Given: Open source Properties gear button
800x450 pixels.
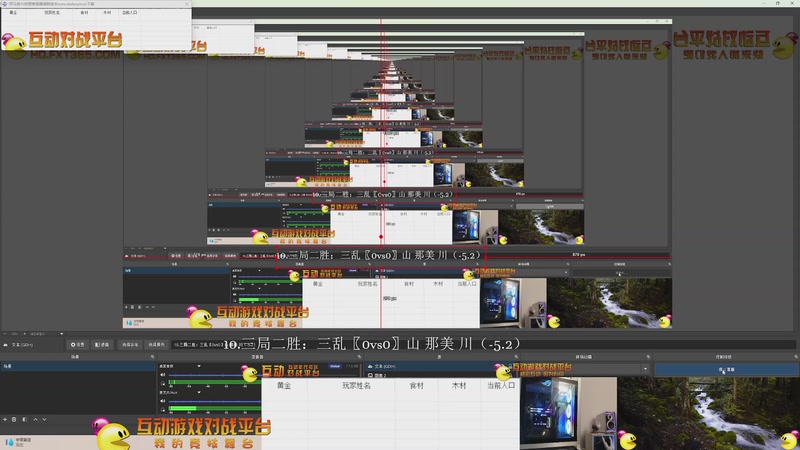Looking at the screenshot, I should click(78, 344).
